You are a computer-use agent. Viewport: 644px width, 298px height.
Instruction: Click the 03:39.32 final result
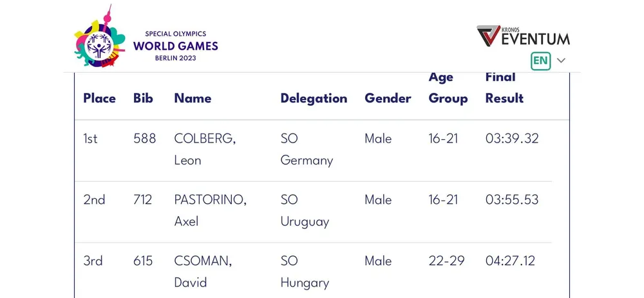512,139
